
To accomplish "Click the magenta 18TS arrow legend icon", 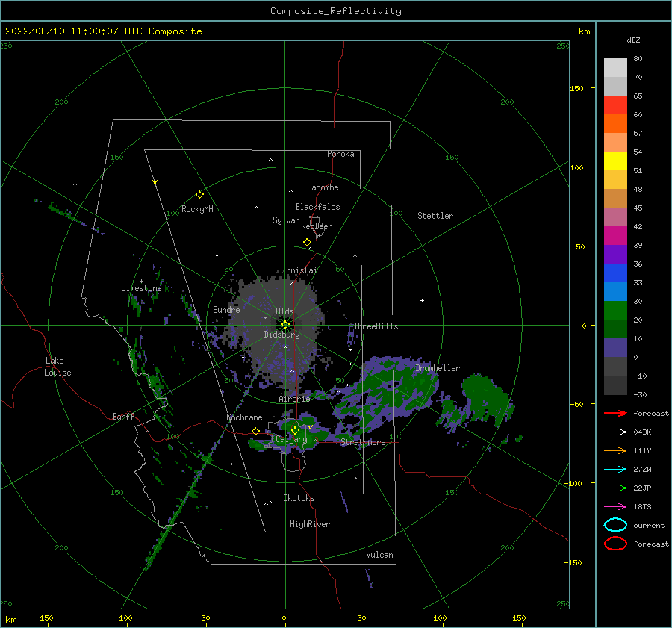I will tap(615, 507).
